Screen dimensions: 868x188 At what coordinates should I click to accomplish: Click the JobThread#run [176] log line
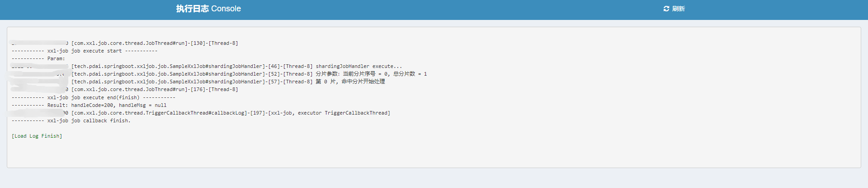pos(154,90)
